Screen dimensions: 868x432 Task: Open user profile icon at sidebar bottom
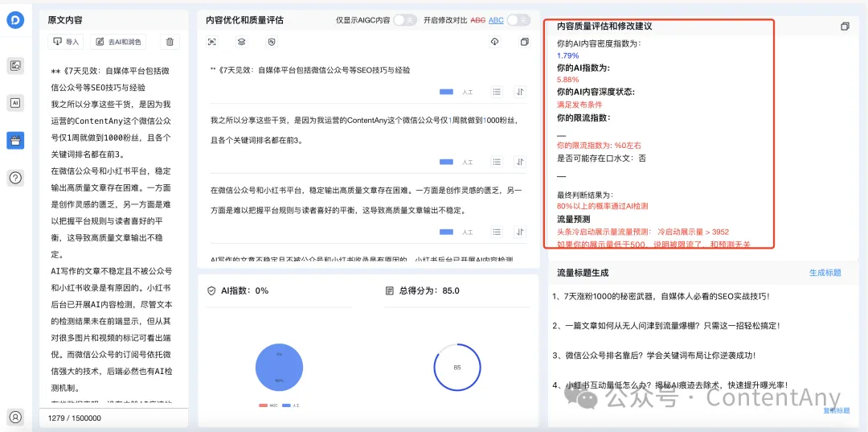[15, 417]
